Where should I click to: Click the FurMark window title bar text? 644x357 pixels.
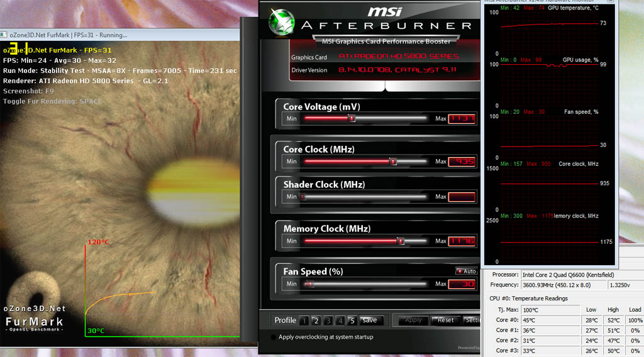[x=68, y=35]
